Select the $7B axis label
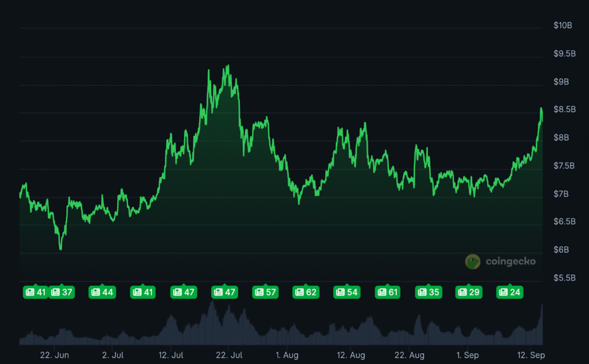Image resolution: width=589 pixels, height=364 pixels. (561, 194)
